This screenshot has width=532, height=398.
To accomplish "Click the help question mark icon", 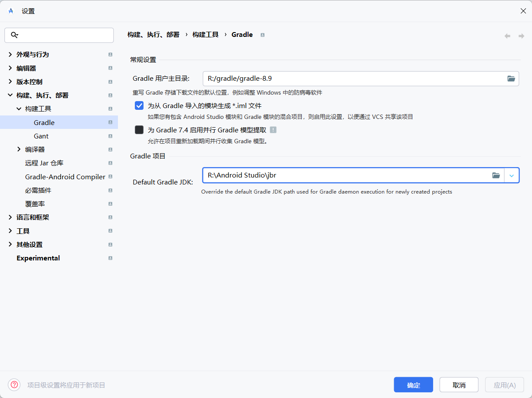I will (14, 385).
